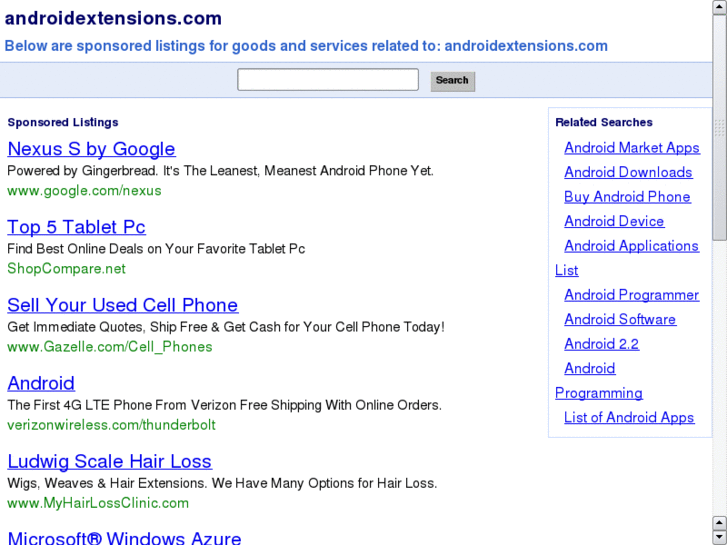727x545 pixels.
Task: Open the Nexus S by Google listing
Action: click(91, 149)
